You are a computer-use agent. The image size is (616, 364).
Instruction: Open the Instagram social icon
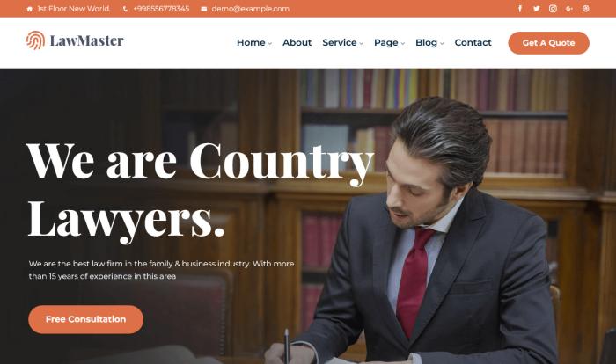pos(553,9)
